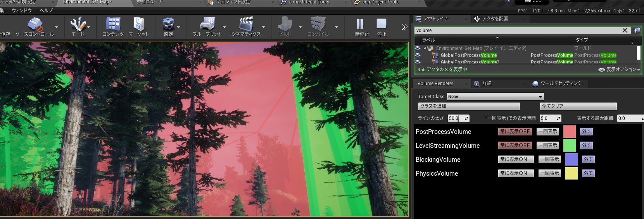The height and width of the screenshot is (219, 644).
Task: Toggle visibility eye for GlobalPostProcessVolume
Action: pos(418,55)
